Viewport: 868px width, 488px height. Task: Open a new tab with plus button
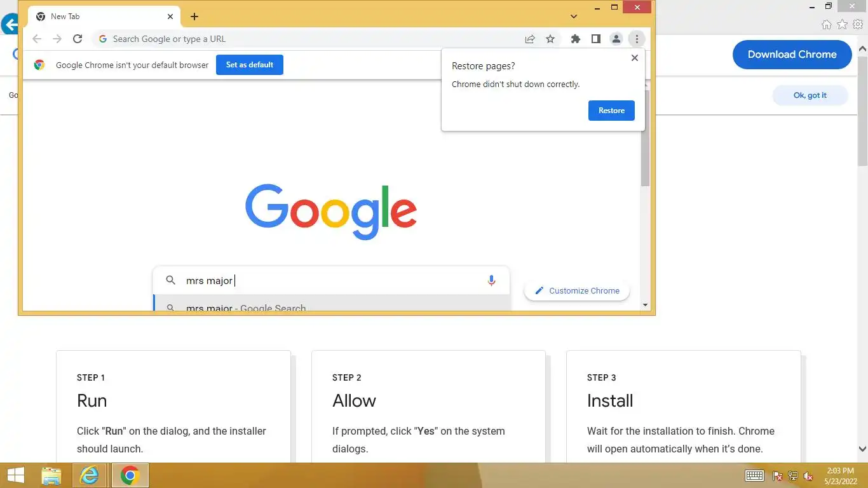pos(194,17)
